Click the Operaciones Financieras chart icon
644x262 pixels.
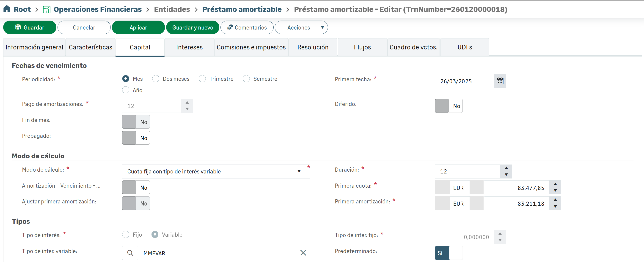[x=47, y=9]
